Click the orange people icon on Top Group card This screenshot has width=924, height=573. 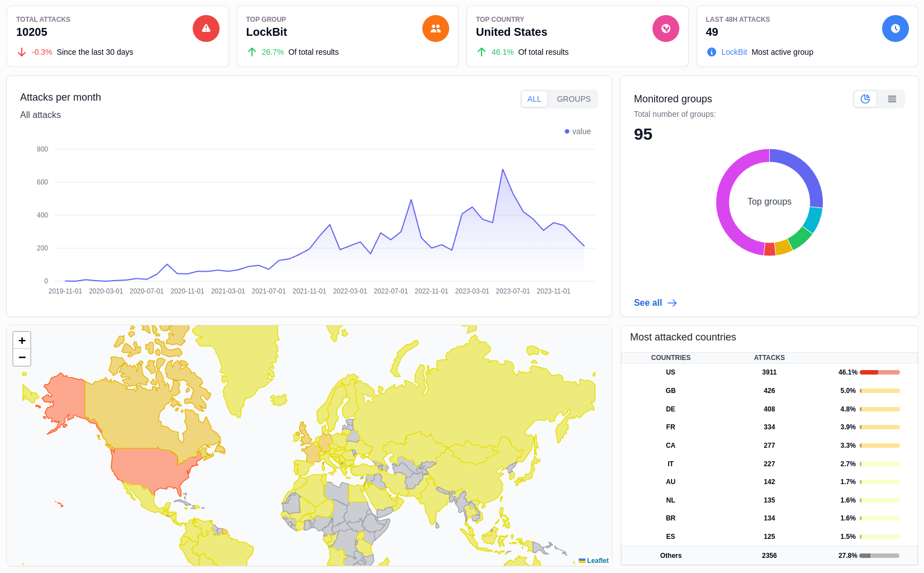(436, 29)
